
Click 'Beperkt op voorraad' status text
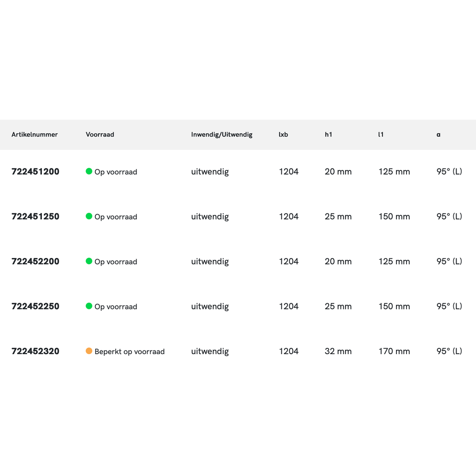click(129, 352)
